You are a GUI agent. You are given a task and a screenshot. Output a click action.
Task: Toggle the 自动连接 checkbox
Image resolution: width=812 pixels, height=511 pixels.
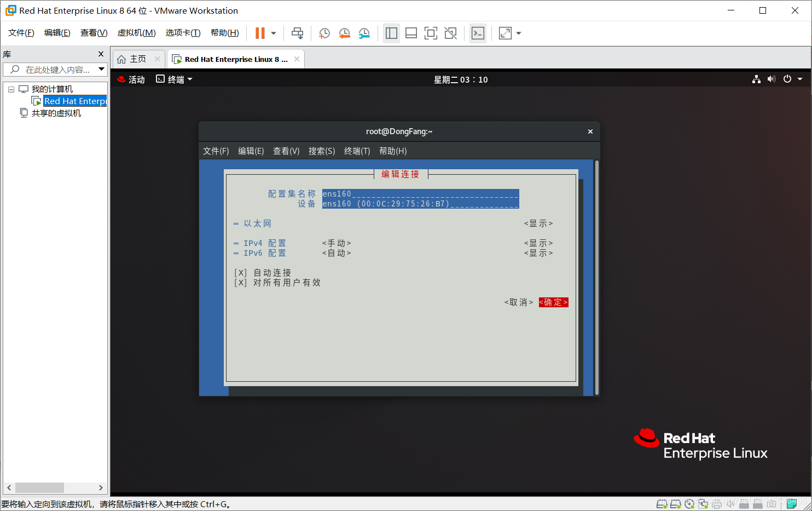tap(241, 273)
